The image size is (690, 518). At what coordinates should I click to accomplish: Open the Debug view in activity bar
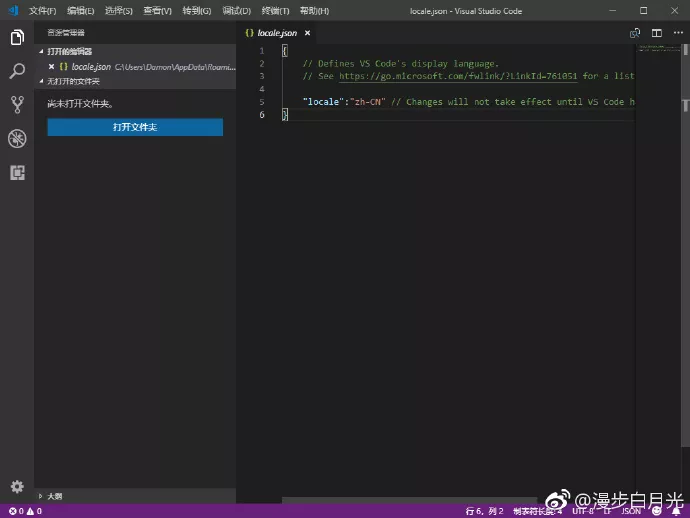click(x=17, y=139)
